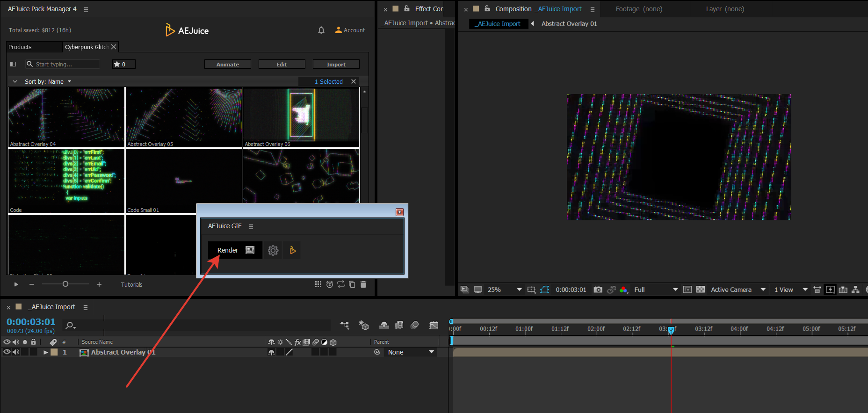Mute audio of Abstract Overlay 01 layer
Image resolution: width=868 pixels, height=413 pixels.
click(16, 352)
